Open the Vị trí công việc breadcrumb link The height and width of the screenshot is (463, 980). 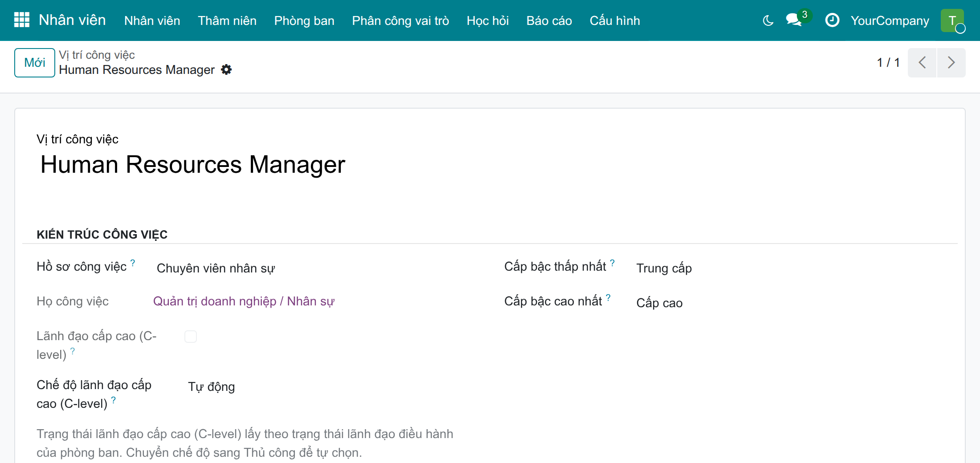click(x=97, y=55)
